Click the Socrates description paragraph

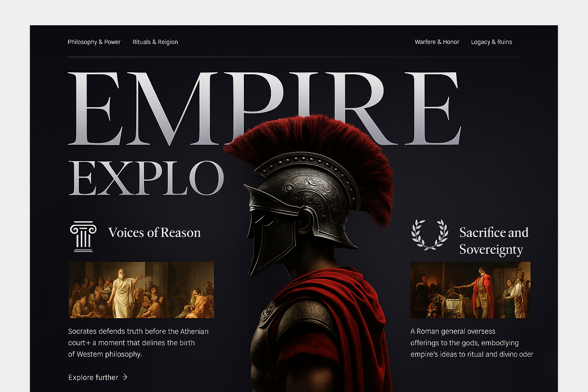point(138,343)
